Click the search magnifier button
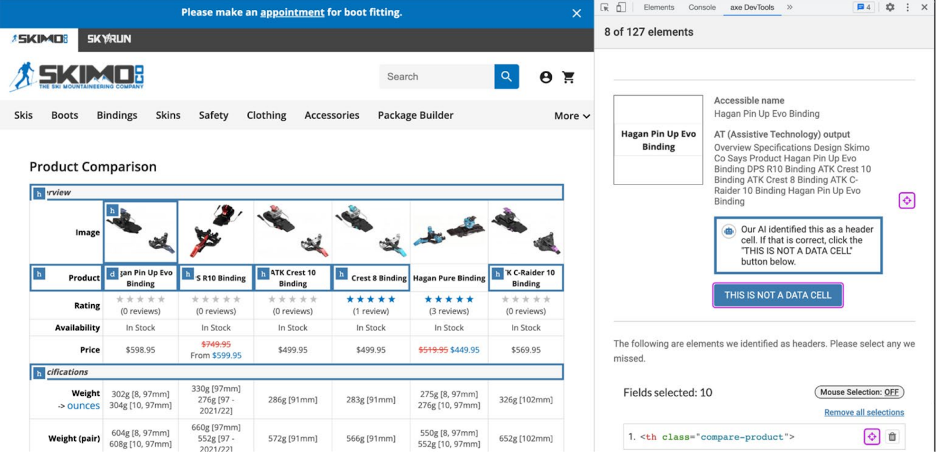This screenshot has height=452, width=936. [x=507, y=76]
